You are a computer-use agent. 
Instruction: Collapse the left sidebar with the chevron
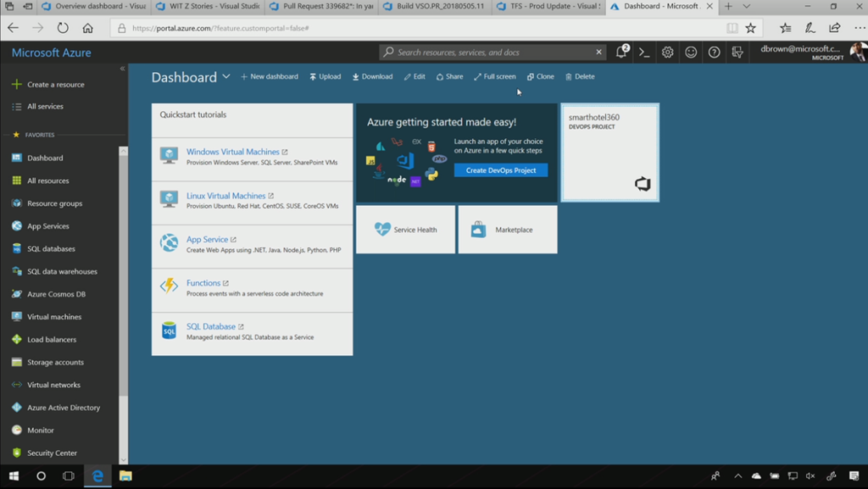[122, 69]
